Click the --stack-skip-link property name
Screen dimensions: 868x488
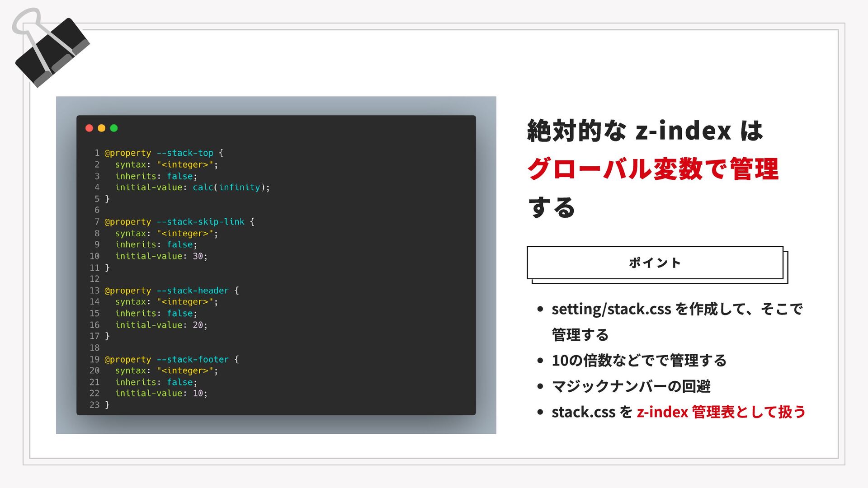coord(200,222)
